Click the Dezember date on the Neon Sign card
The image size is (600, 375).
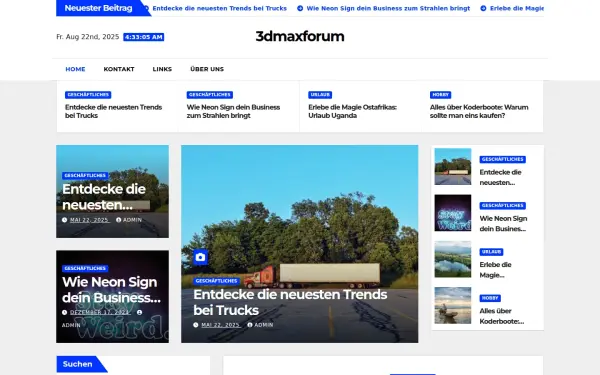100,312
